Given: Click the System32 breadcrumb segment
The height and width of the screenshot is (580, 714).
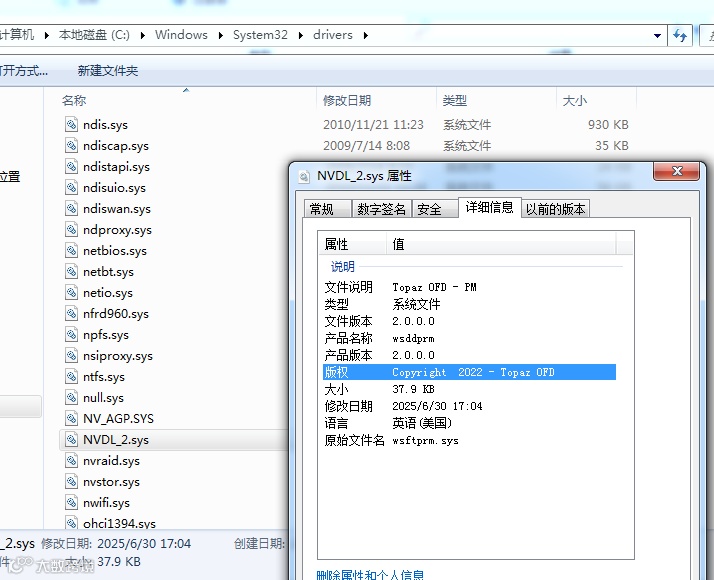Looking at the screenshot, I should [x=260, y=35].
